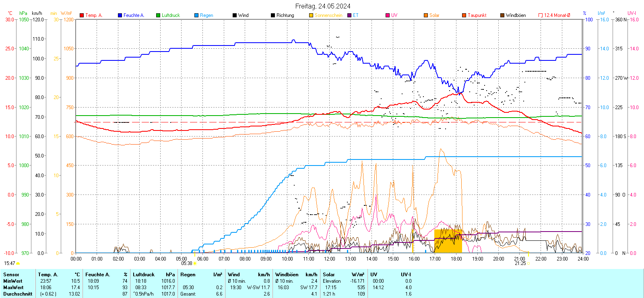644x298 pixels.
Task: Click the Richtung legend label
Action: coord(285,15)
